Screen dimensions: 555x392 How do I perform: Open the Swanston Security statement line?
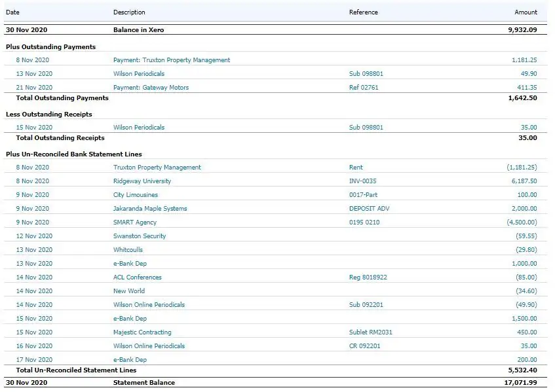tap(140, 236)
